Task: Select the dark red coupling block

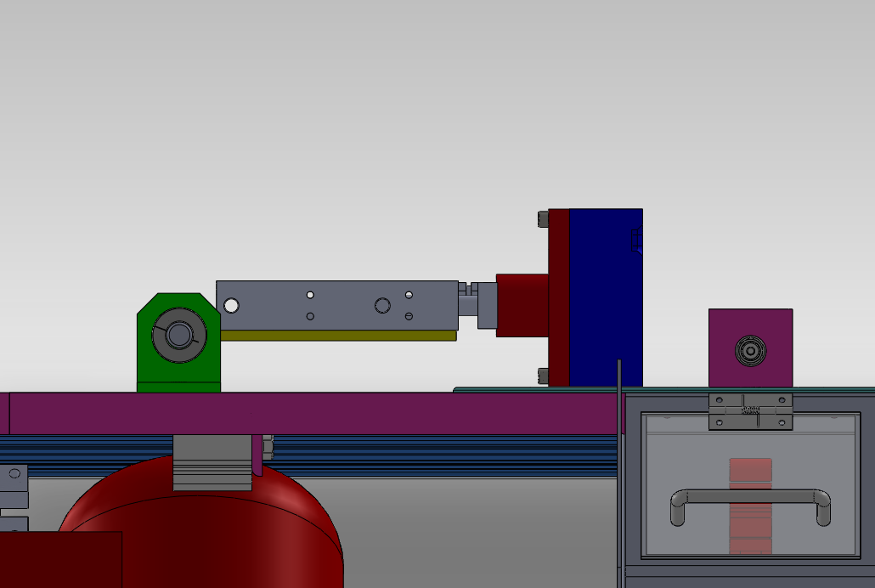Action: 522,305
